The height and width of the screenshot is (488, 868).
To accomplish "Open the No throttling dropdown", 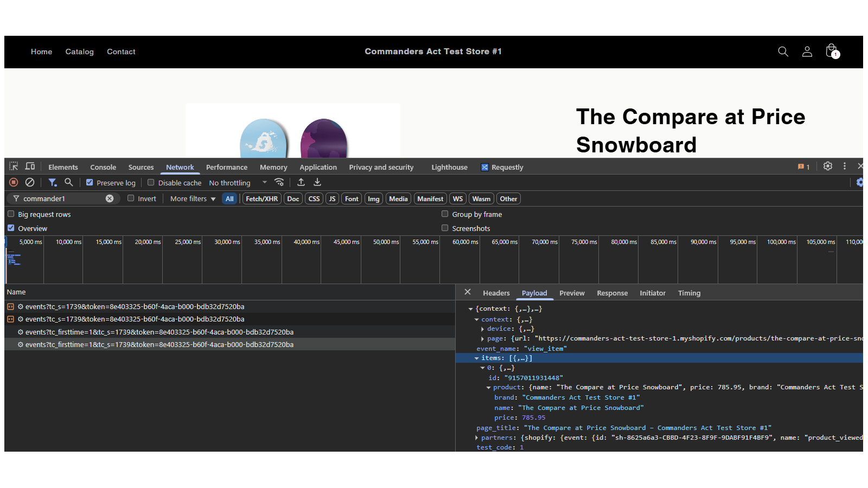I will pyautogui.click(x=238, y=183).
